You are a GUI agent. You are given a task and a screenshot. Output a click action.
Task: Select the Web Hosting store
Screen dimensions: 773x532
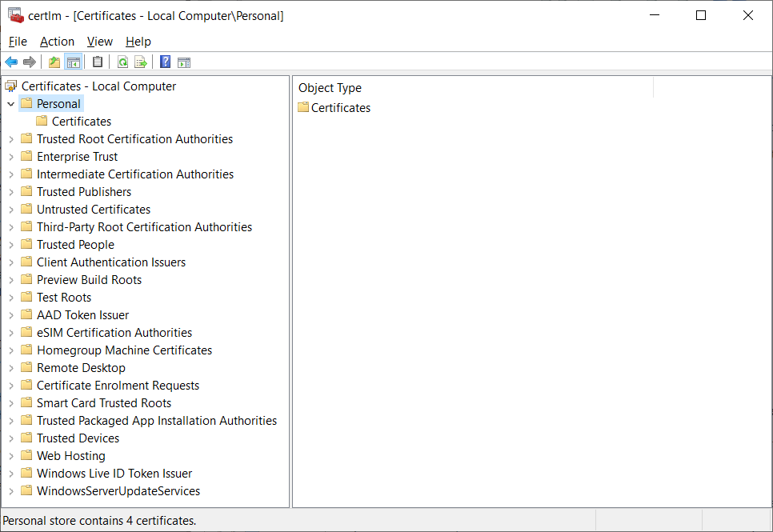click(x=70, y=456)
